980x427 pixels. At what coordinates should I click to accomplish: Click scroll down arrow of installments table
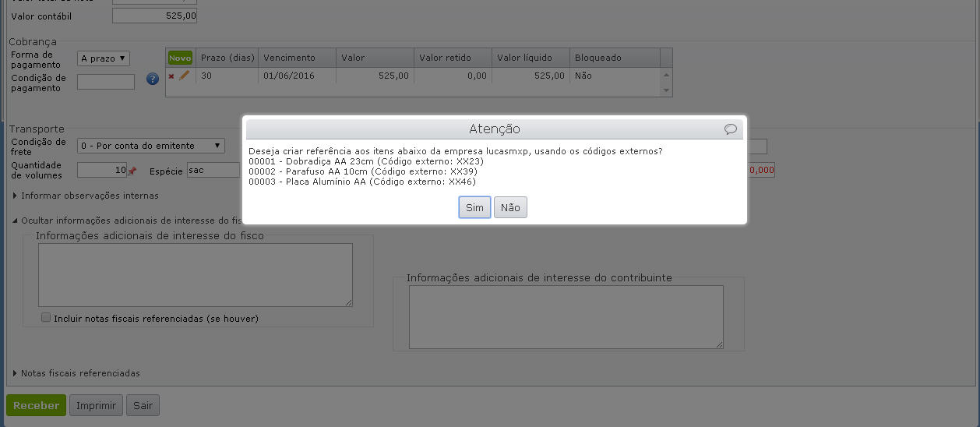(x=666, y=90)
